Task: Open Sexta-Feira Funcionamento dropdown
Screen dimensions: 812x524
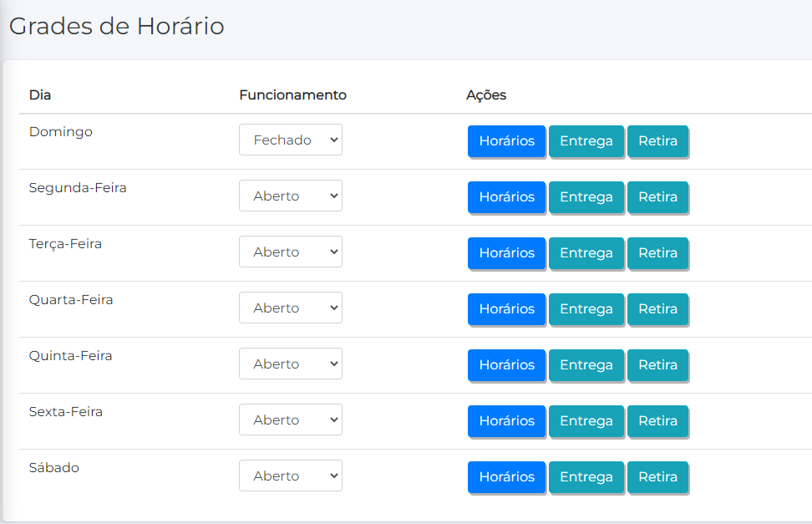Action: click(290, 420)
